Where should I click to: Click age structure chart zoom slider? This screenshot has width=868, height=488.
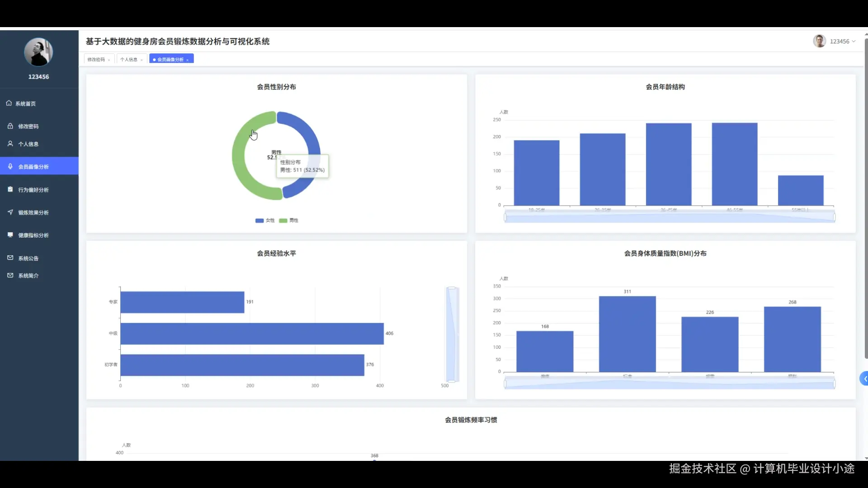(x=669, y=218)
